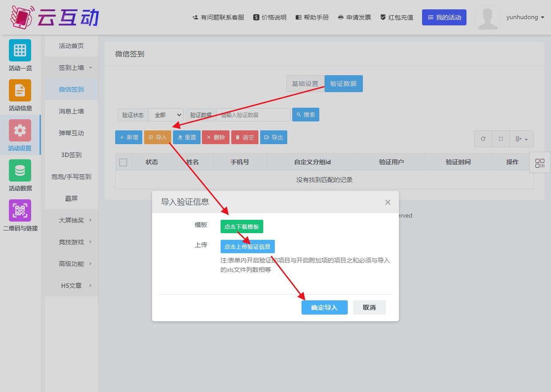Open the 活动信息 document icon
This screenshot has height=392, width=551.
20,90
